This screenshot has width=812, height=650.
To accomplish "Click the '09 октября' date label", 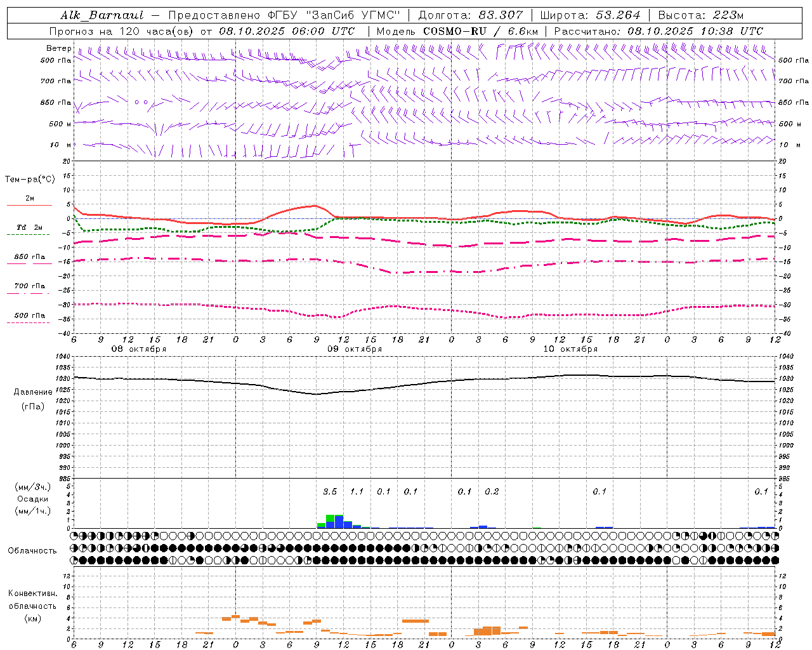I will pyautogui.click(x=355, y=349).
